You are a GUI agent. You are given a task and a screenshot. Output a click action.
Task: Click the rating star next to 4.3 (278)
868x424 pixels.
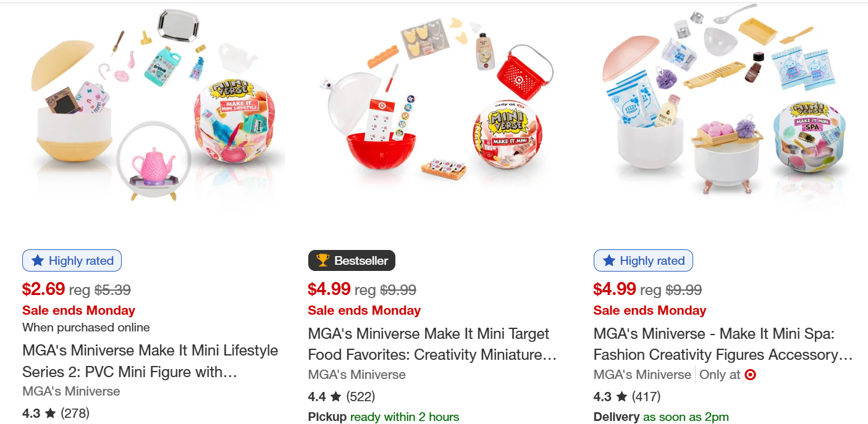pyautogui.click(x=50, y=413)
